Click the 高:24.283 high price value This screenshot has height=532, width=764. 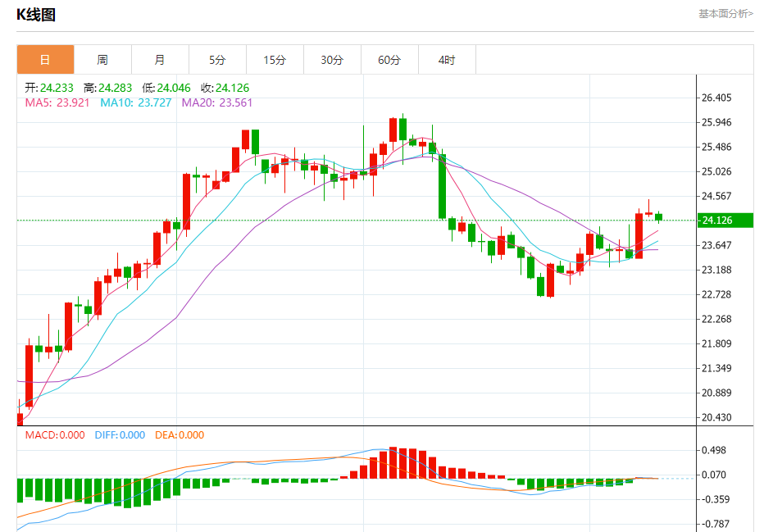pos(107,88)
